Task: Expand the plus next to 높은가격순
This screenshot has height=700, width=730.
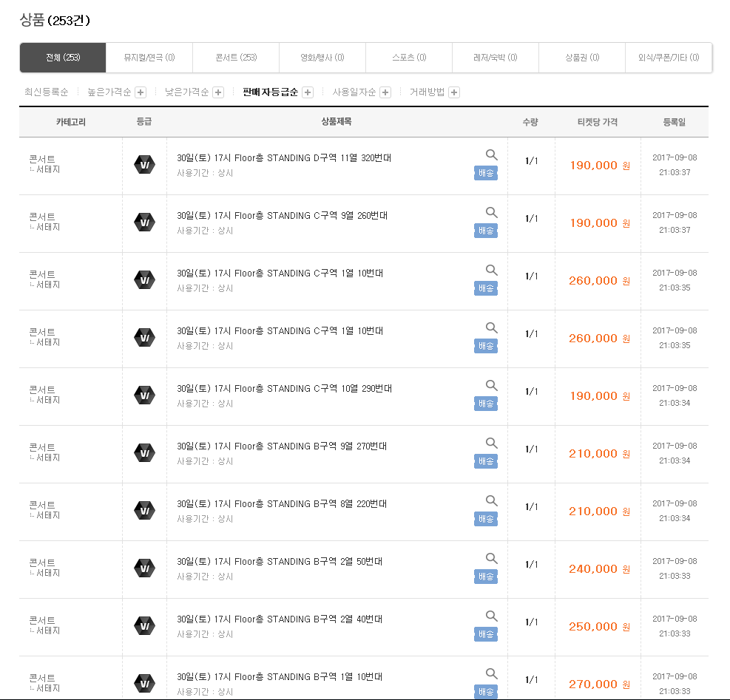Action: [140, 92]
